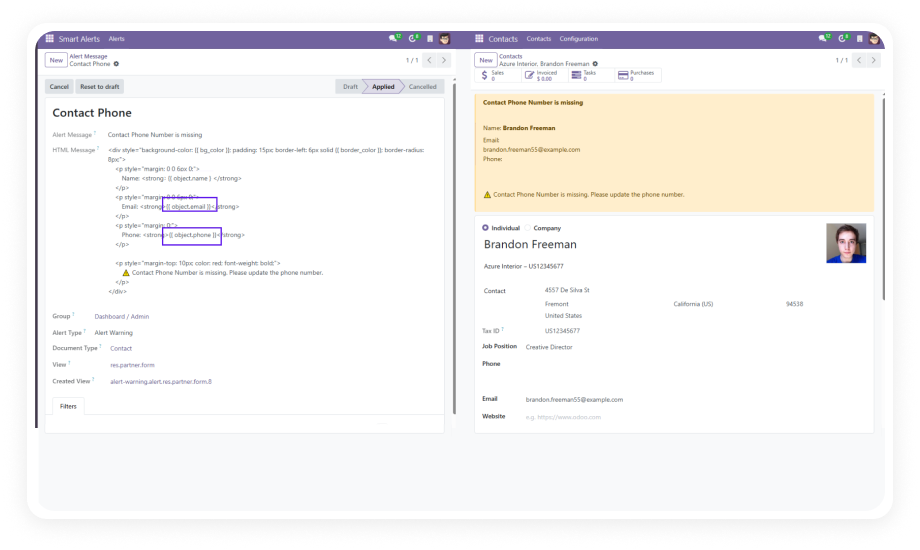Go to next record in Smart Alerts pager
The height and width of the screenshot is (550, 920).
(x=444, y=60)
